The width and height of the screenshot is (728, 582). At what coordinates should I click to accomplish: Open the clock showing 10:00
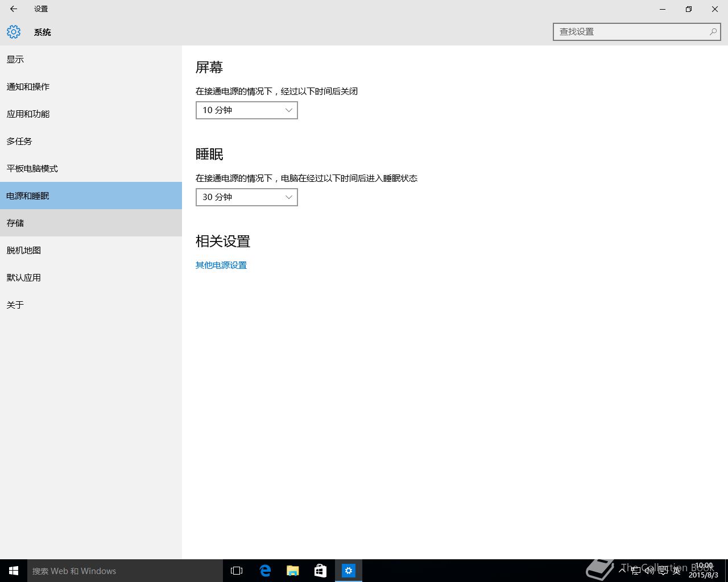pos(704,571)
